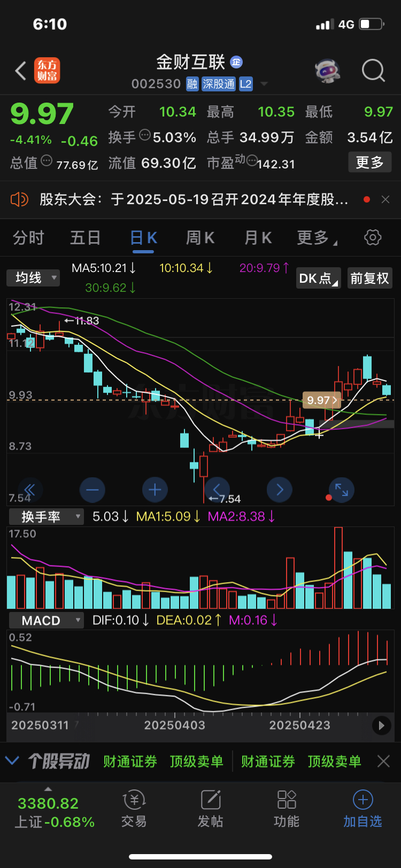Image resolution: width=401 pixels, height=868 pixels.
Task: Tap the DIF:0.10 MACD value
Action: pyautogui.click(x=121, y=620)
